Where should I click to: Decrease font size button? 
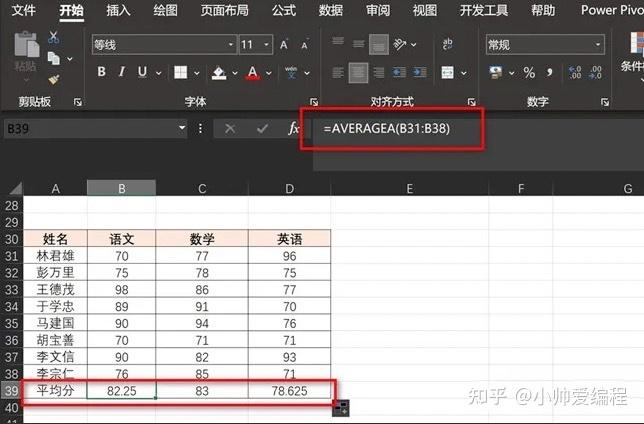click(x=304, y=45)
